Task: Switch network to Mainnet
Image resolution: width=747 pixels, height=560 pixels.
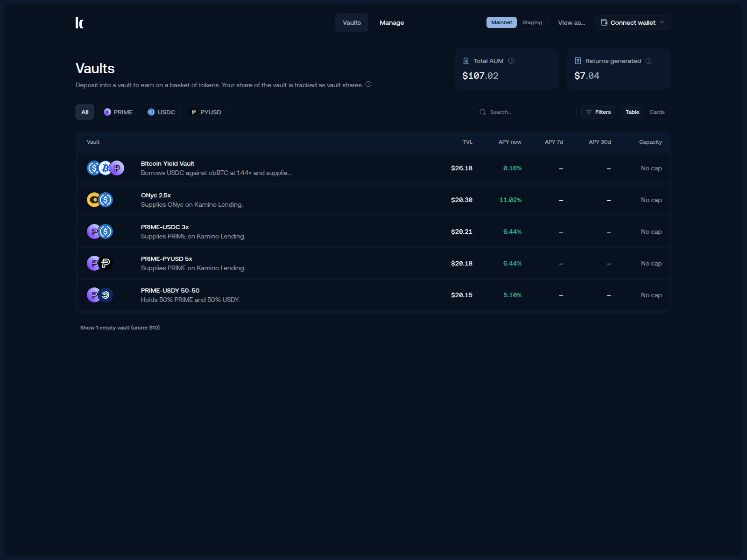Action: click(501, 22)
